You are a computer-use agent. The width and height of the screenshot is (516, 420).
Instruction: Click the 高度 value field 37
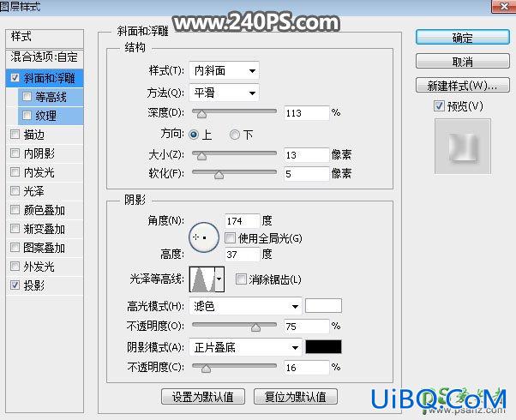click(x=242, y=254)
